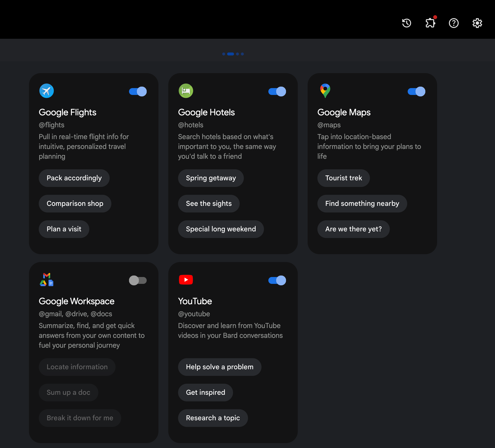Click the Google Flights airplane icon
495x448 pixels.
click(46, 91)
